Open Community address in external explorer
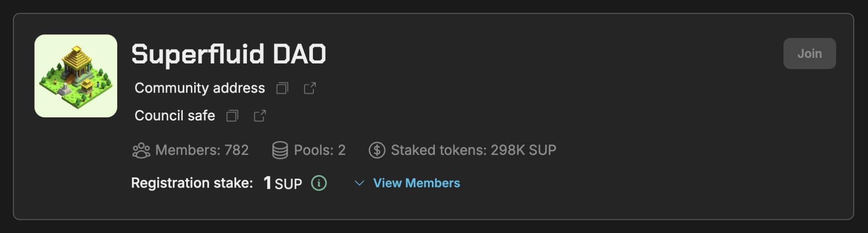 tap(309, 88)
